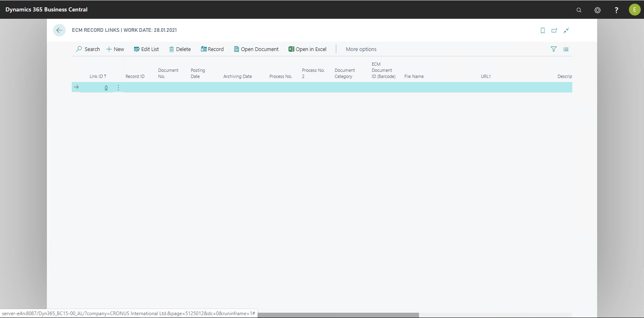Click the back arrow button
The image size is (644, 318).
click(59, 30)
